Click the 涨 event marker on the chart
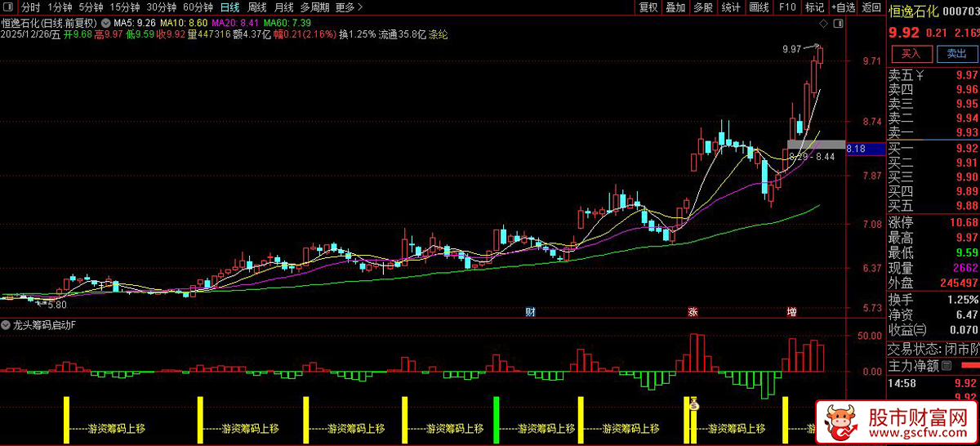This screenshot has width=980, height=446. (693, 312)
